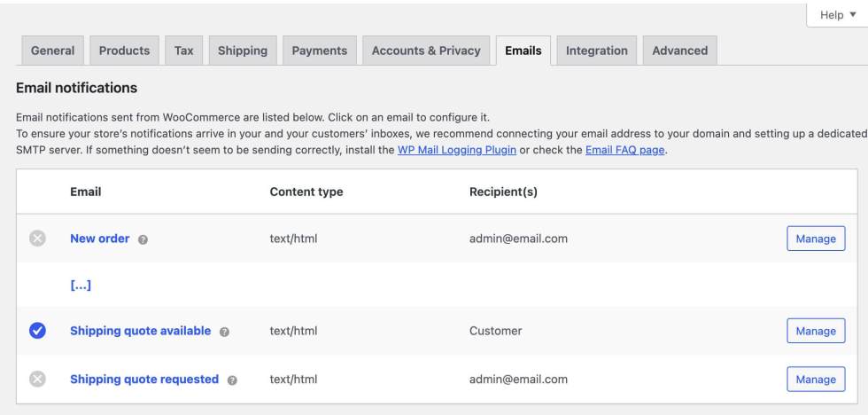Switch to the General tab
This screenshot has width=868, height=415.
[x=52, y=51]
